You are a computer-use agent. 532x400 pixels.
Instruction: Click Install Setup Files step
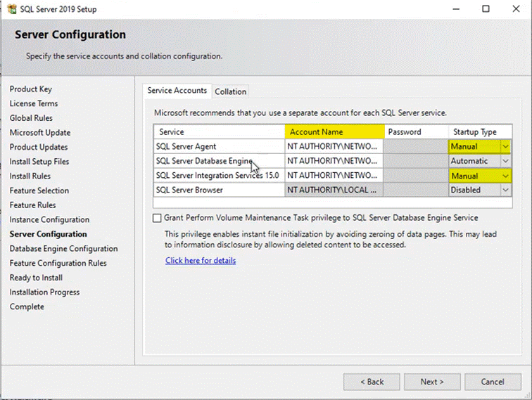point(39,162)
